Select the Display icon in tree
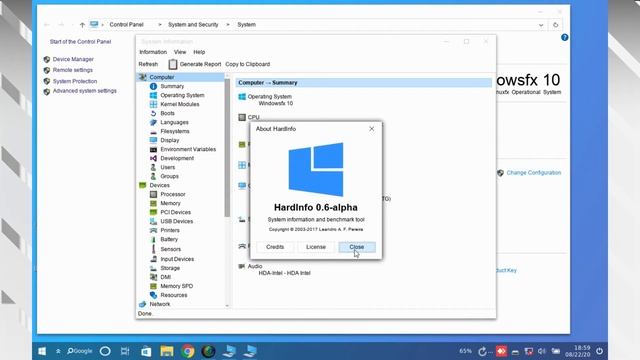The image size is (640, 360). (153, 140)
